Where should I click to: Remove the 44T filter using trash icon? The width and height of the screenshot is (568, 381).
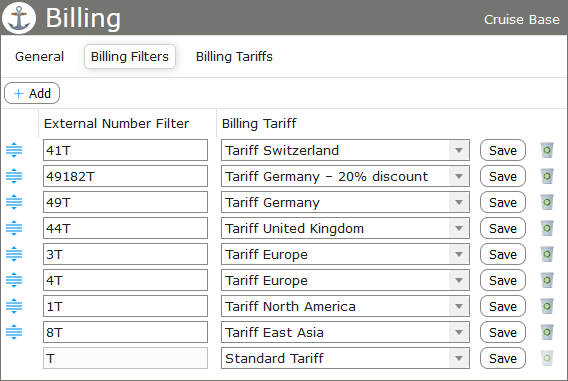[x=547, y=228]
